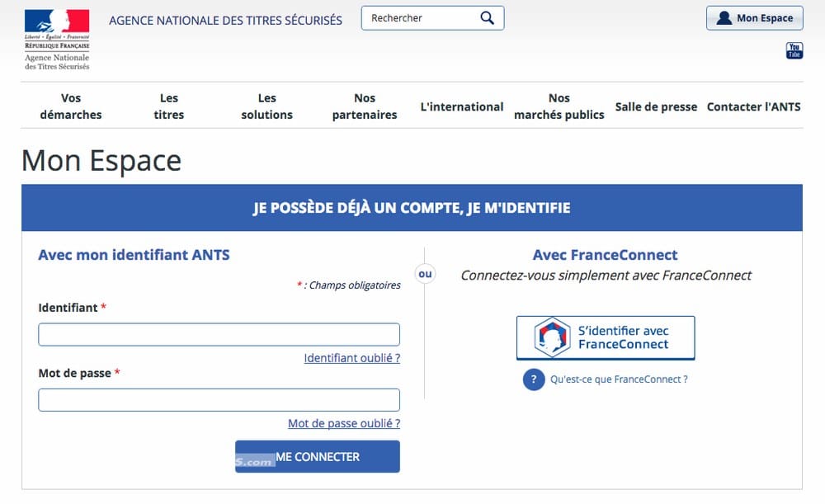The height and width of the screenshot is (504, 825).
Task: Open the Vos démarches menu
Action: [71, 106]
